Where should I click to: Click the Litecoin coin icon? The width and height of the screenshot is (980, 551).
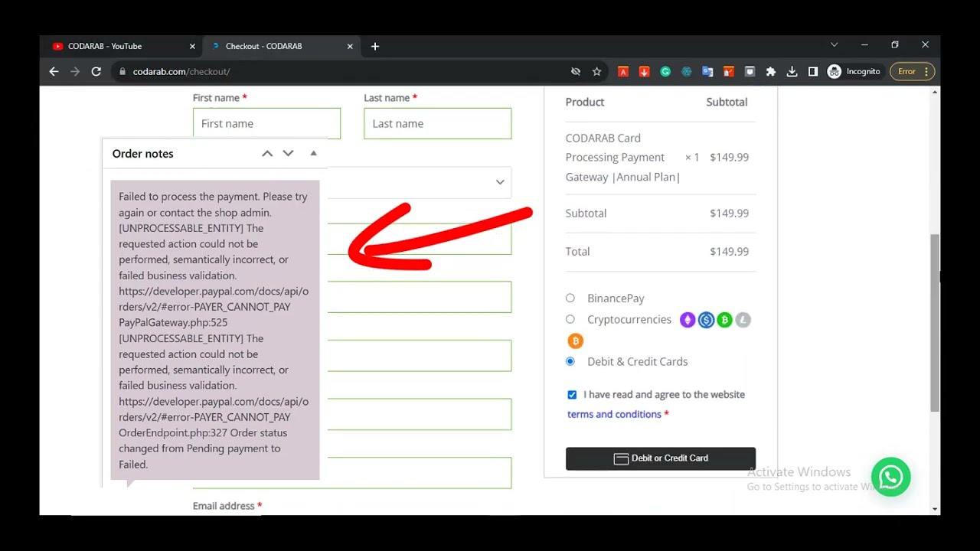pyautogui.click(x=743, y=320)
